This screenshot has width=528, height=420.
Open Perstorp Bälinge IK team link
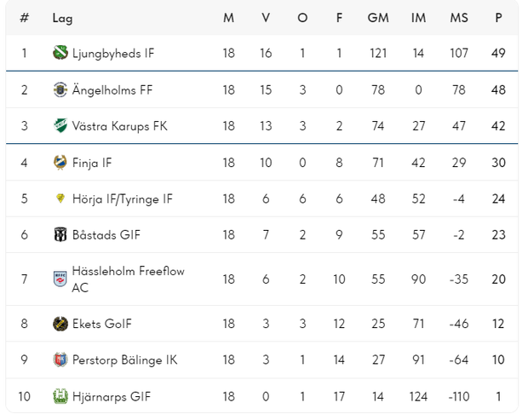coord(124,360)
